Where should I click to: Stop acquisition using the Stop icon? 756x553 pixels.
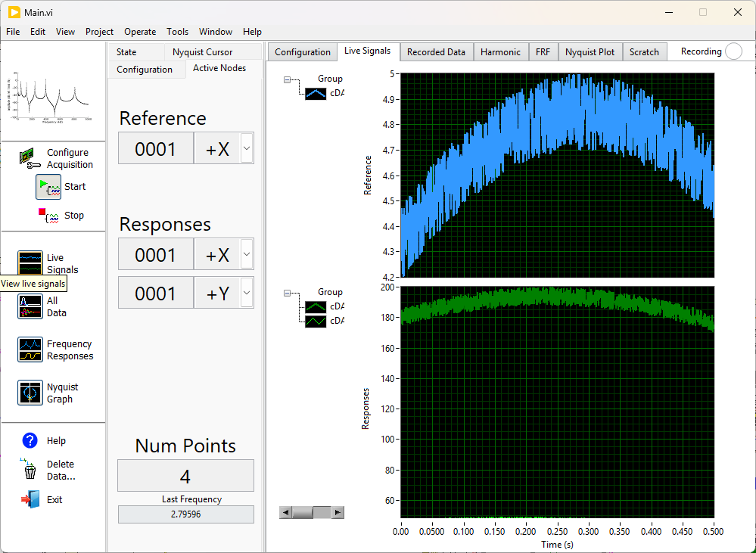pos(48,216)
